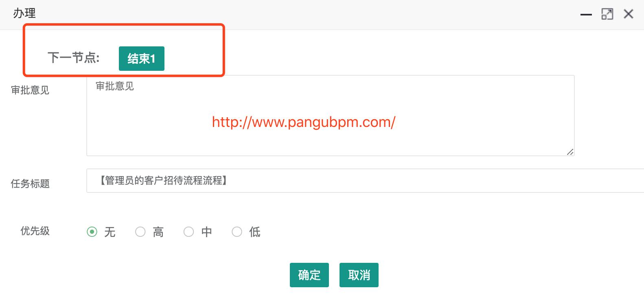644x297 pixels.
Task: Minimize the 办理 dialog window
Action: coord(586,14)
